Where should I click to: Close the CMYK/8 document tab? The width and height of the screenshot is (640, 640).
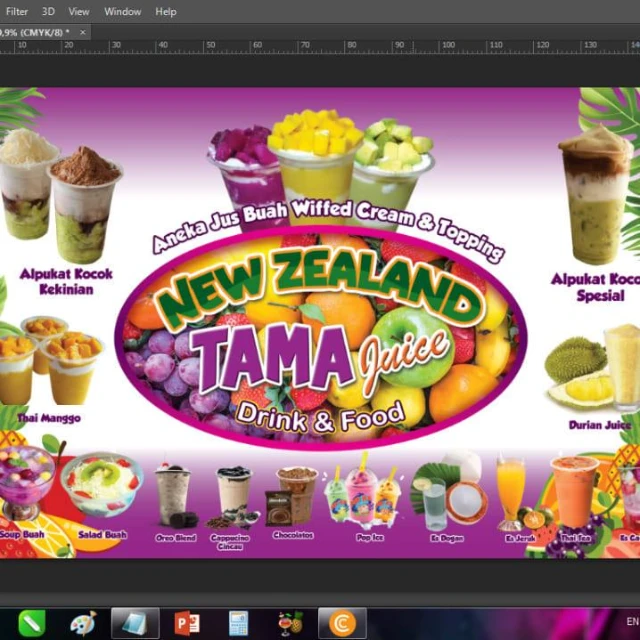coord(84,32)
